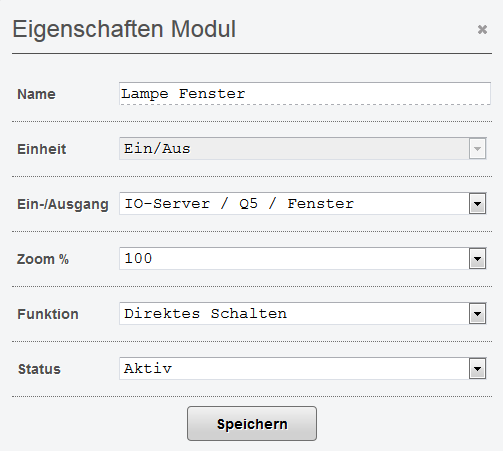The width and height of the screenshot is (503, 451).
Task: Save settings with the Speichern button
Action: pyautogui.click(x=252, y=424)
